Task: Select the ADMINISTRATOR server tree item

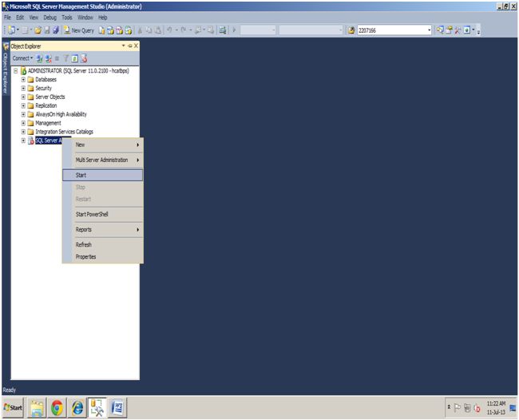Action: pyautogui.click(x=78, y=71)
